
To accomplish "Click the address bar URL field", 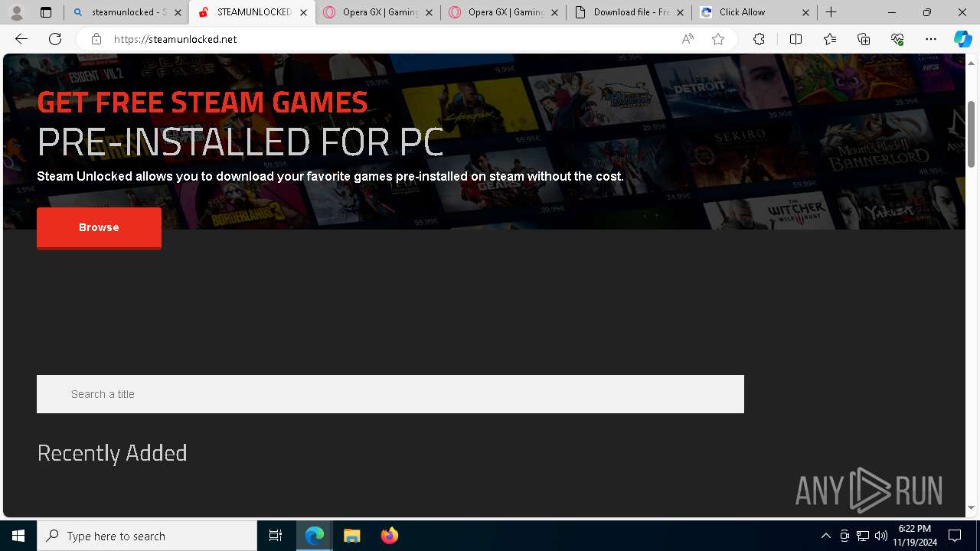I will pyautogui.click(x=390, y=39).
